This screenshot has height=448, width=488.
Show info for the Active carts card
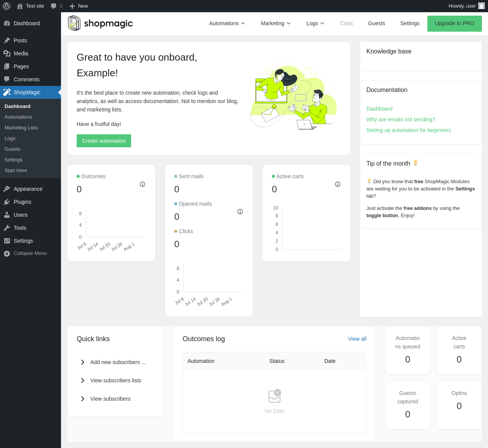(338, 184)
